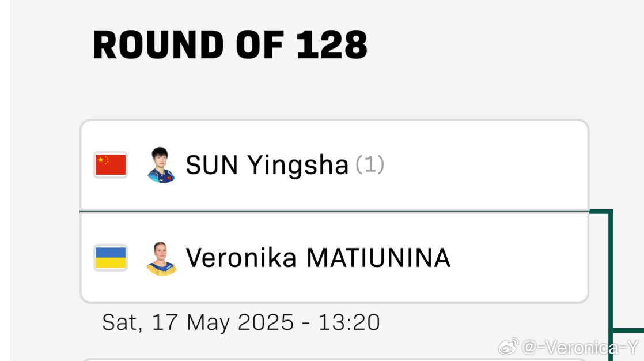Click the green vertical bracket connector line

coord(611,284)
